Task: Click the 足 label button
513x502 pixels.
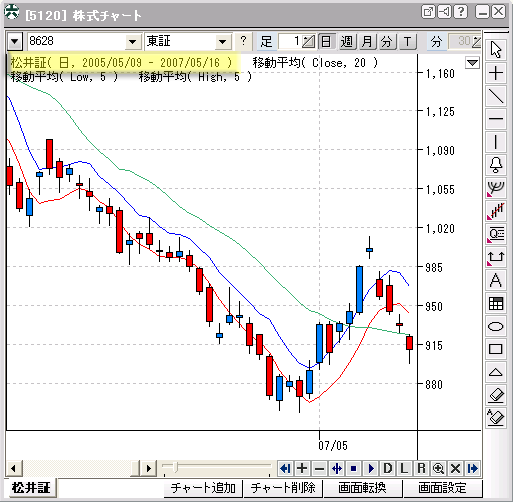Action: [x=266, y=42]
